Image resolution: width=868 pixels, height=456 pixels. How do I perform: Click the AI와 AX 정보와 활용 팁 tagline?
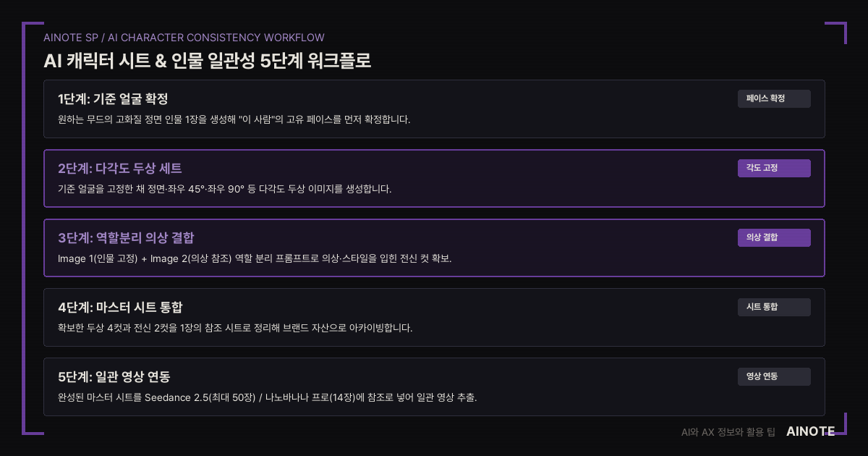coord(728,432)
